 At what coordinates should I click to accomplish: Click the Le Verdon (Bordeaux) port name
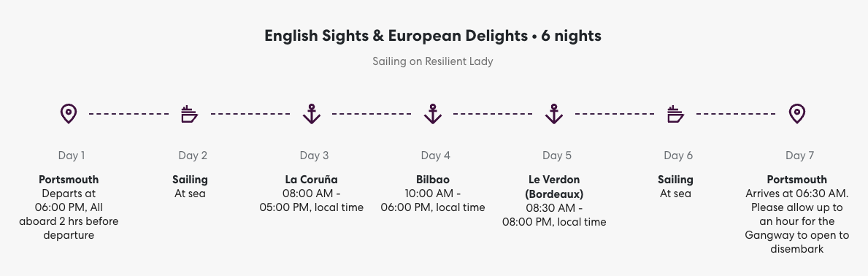tap(554, 187)
